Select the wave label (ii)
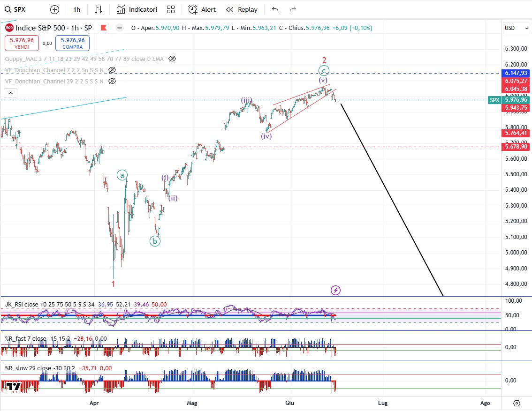The width and height of the screenshot is (532, 411). [x=173, y=198]
